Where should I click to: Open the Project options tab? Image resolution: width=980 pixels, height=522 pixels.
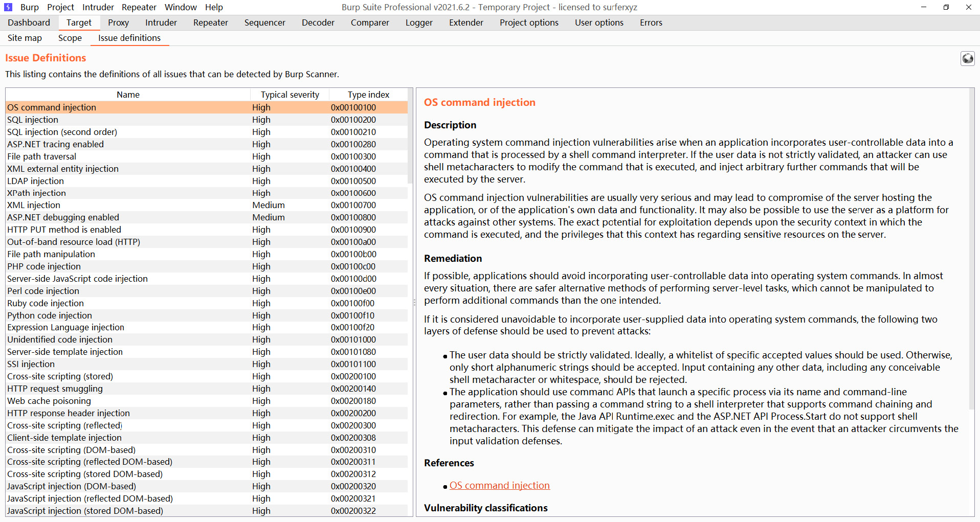(x=529, y=22)
